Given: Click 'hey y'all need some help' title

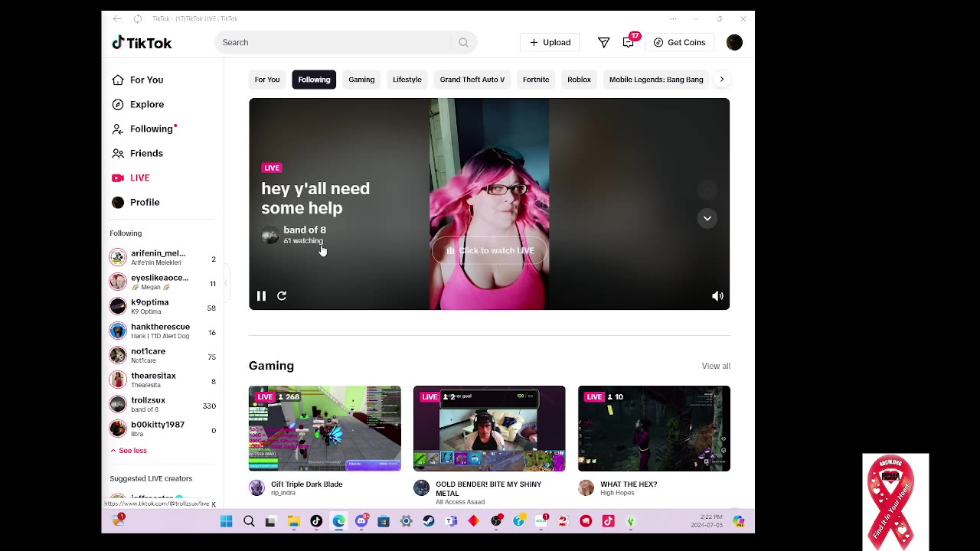Looking at the screenshot, I should (x=315, y=198).
